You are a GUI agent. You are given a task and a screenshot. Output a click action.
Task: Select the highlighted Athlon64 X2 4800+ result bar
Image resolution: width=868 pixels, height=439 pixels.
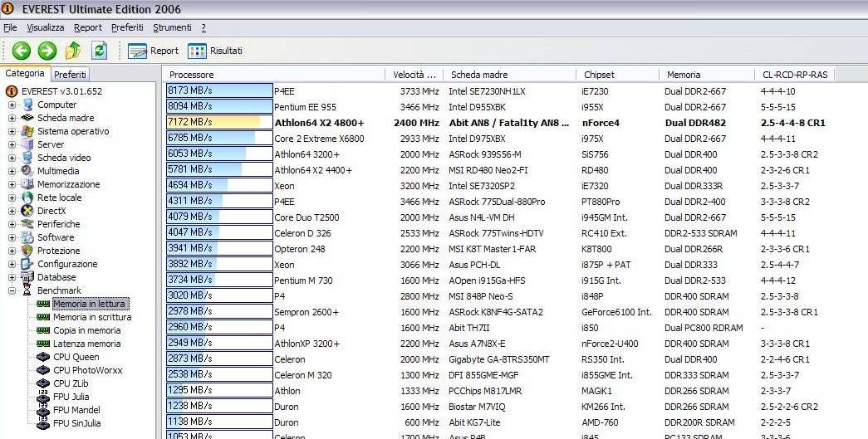[x=219, y=123]
